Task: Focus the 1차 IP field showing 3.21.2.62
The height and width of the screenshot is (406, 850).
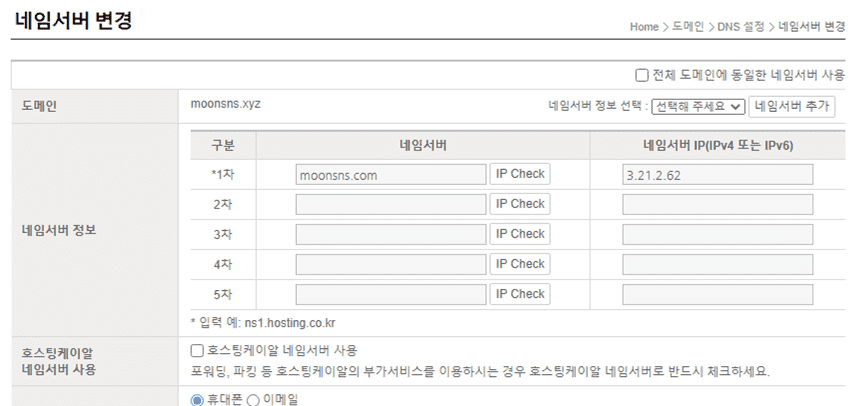Action: click(718, 175)
